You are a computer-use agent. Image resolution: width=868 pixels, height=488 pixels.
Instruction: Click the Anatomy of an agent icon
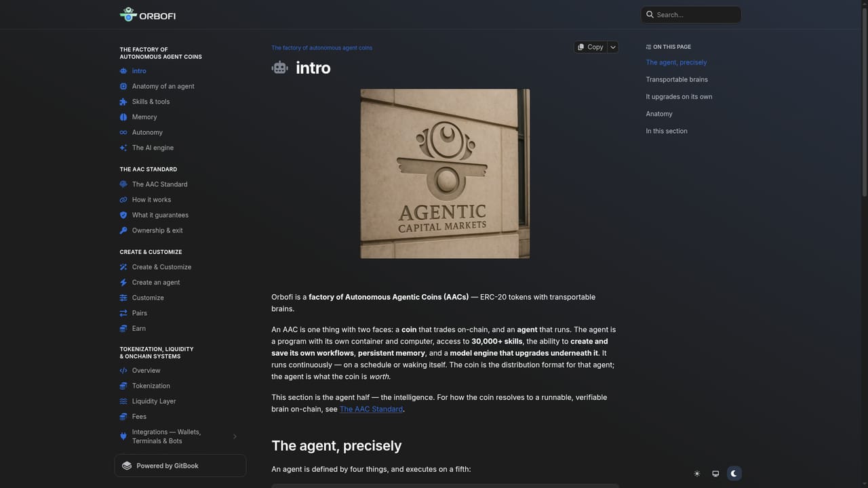pos(123,87)
